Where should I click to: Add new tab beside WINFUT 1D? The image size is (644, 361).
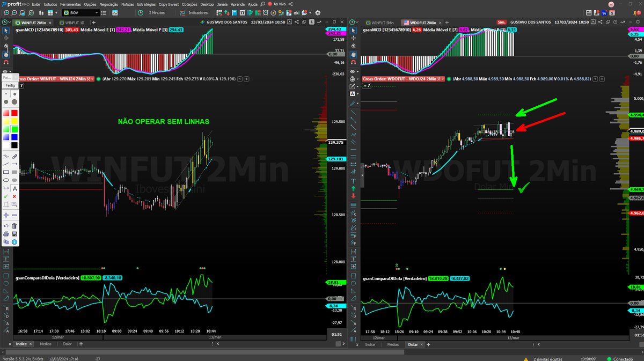point(94,23)
